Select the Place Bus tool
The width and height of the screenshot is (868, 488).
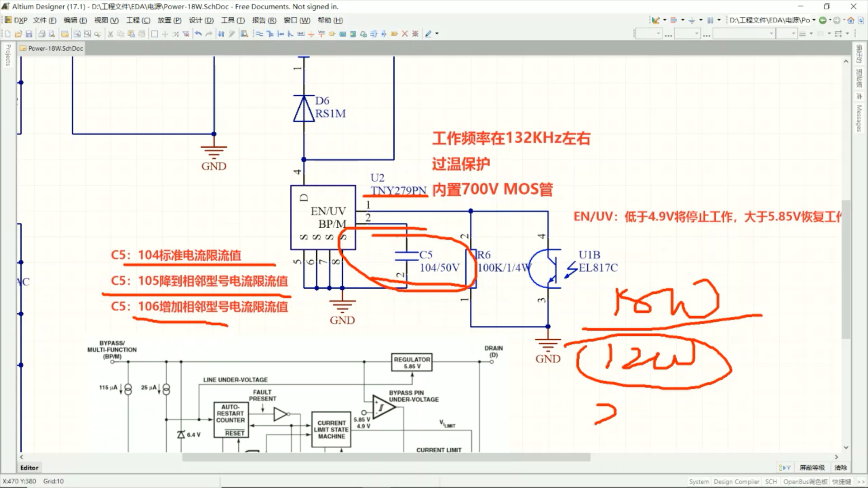click(270, 34)
